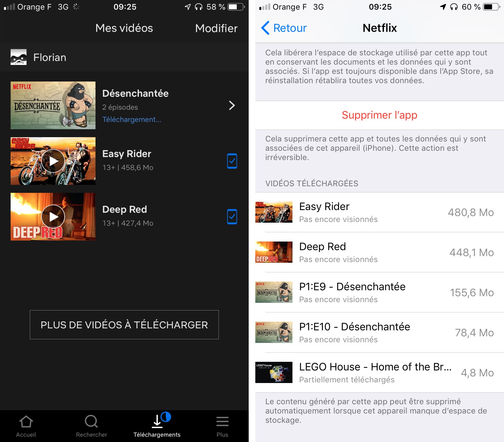Tap Florian's profile avatar icon

tap(19, 57)
